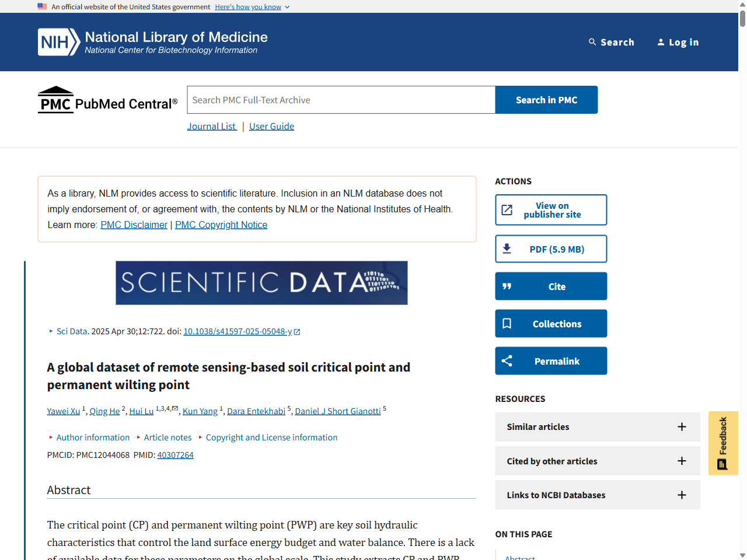Click the Search PMC Full-Text Archive field

pos(341,100)
